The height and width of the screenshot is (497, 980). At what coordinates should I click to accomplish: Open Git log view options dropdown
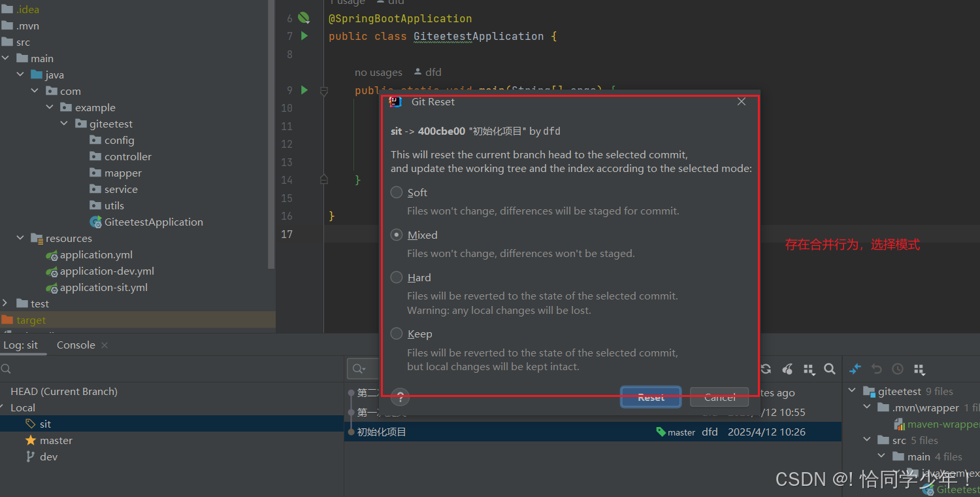809,369
